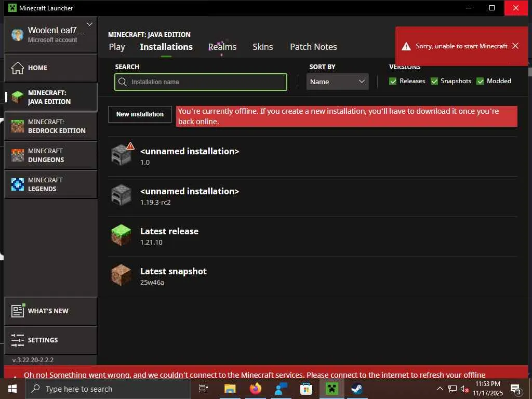Click the taskbar 'Type here to search' box
The height and width of the screenshot is (399, 532).
108,389
